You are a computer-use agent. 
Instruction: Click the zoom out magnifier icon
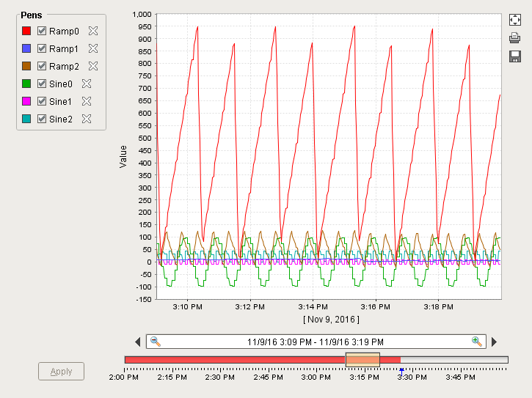click(155, 341)
